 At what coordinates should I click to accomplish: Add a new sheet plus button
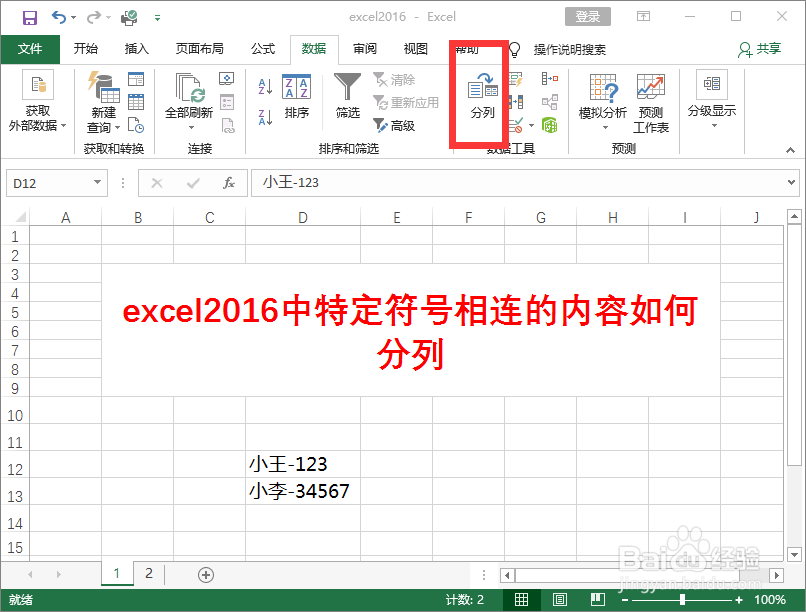[206, 574]
